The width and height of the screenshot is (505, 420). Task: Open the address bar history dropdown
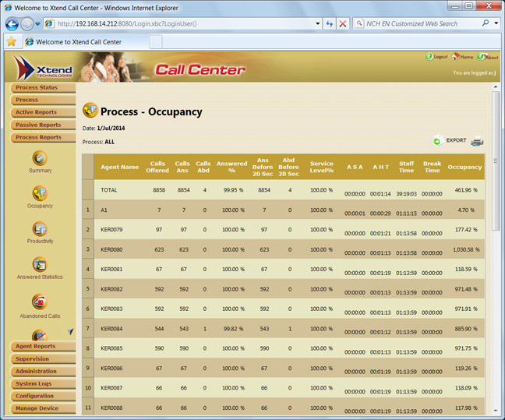point(317,23)
